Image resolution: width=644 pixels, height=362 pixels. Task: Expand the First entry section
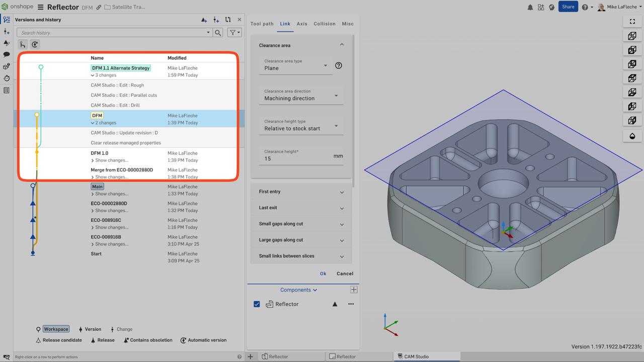(x=301, y=192)
